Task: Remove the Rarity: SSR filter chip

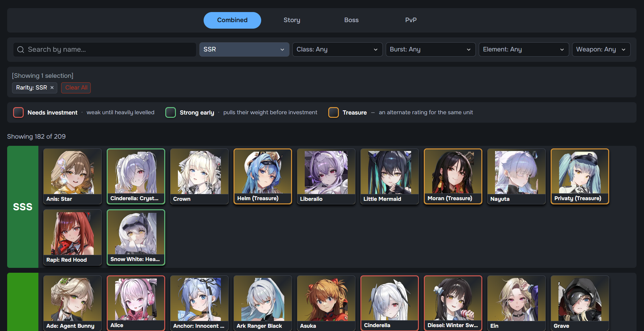Action: [x=52, y=88]
